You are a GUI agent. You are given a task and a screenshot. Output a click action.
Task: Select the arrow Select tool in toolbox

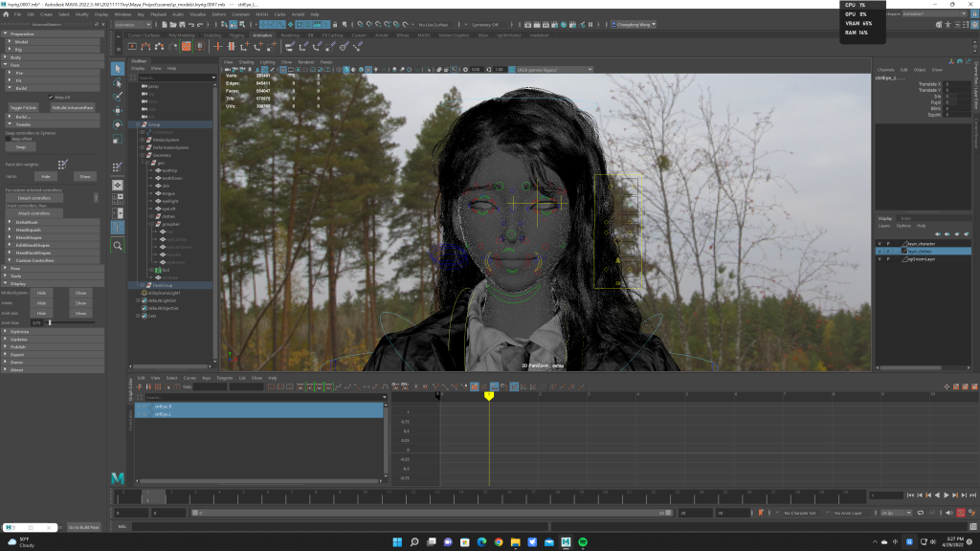pyautogui.click(x=118, y=68)
